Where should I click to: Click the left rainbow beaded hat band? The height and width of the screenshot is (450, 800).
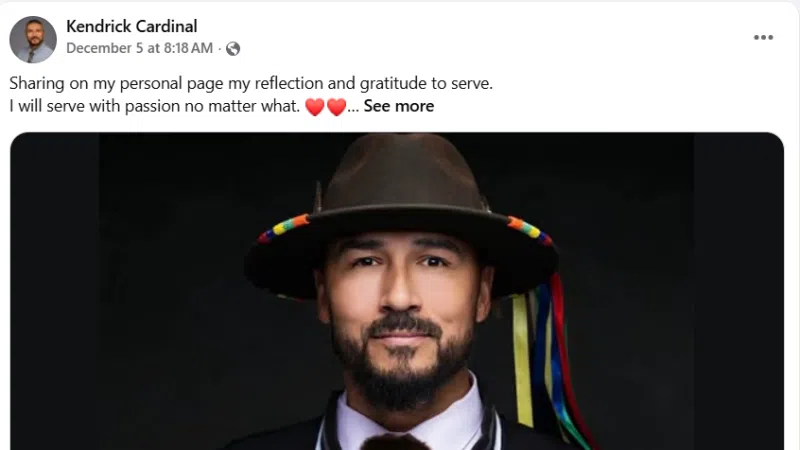[x=284, y=228]
